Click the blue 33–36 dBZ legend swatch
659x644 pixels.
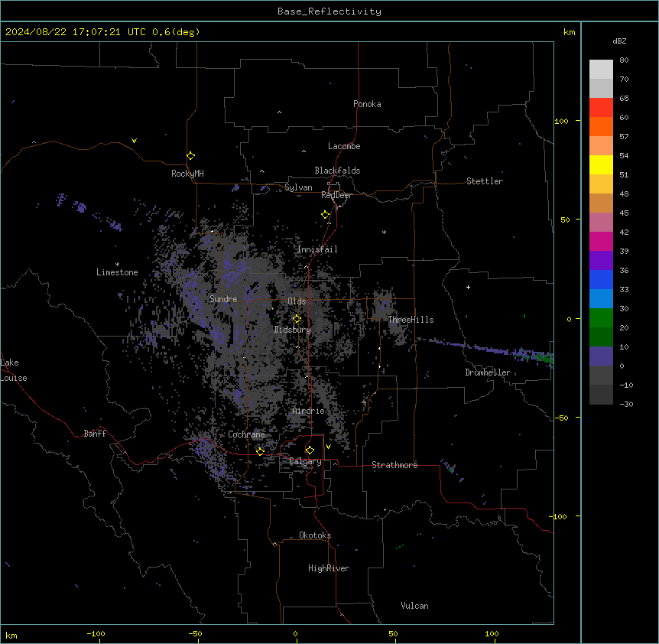[x=601, y=279]
